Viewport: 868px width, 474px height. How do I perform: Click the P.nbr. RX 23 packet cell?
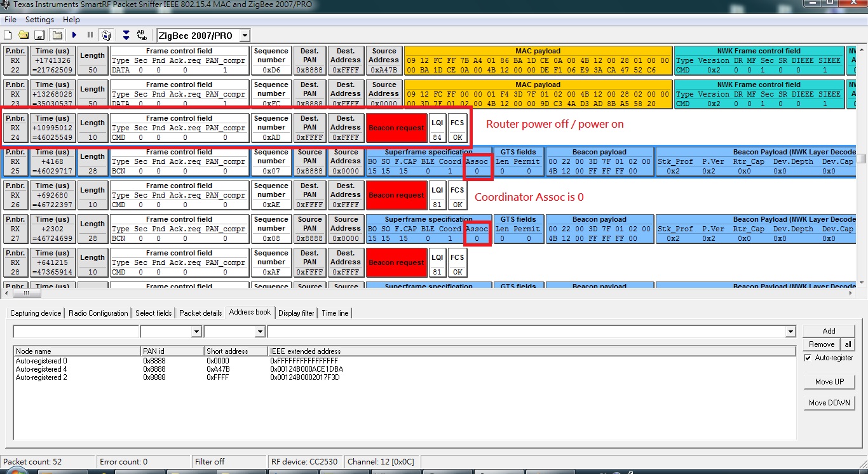[x=15, y=95]
